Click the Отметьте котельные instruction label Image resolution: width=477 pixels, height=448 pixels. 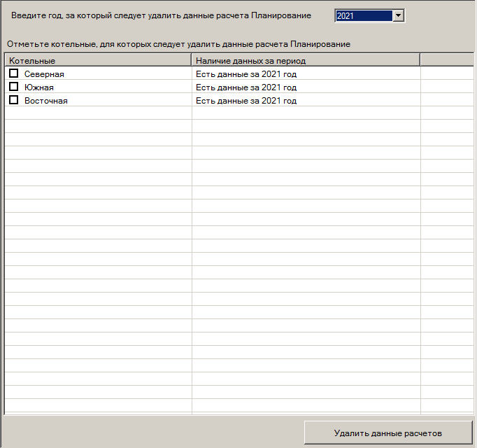(x=178, y=44)
